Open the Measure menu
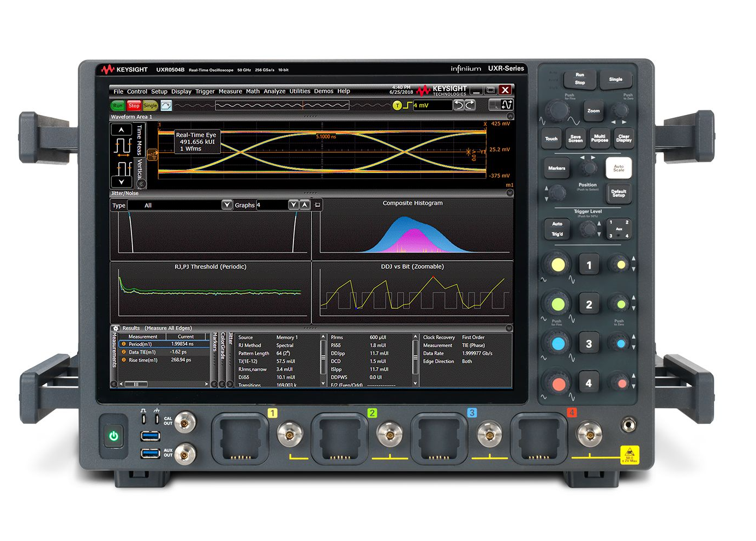The height and width of the screenshot is (541, 756). click(x=230, y=92)
